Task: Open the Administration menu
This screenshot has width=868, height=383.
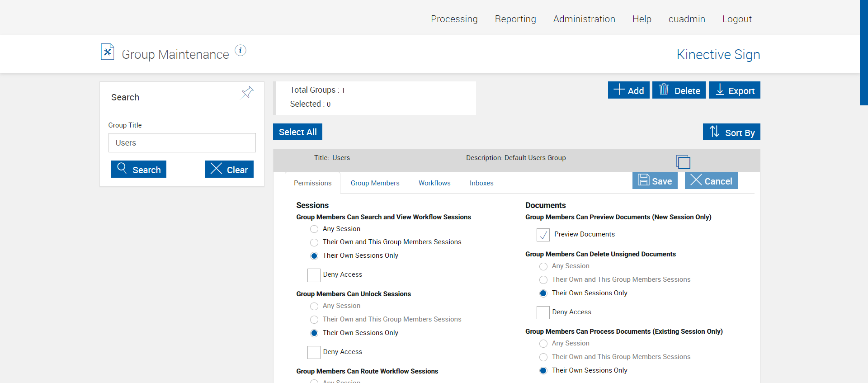Action: point(584,19)
